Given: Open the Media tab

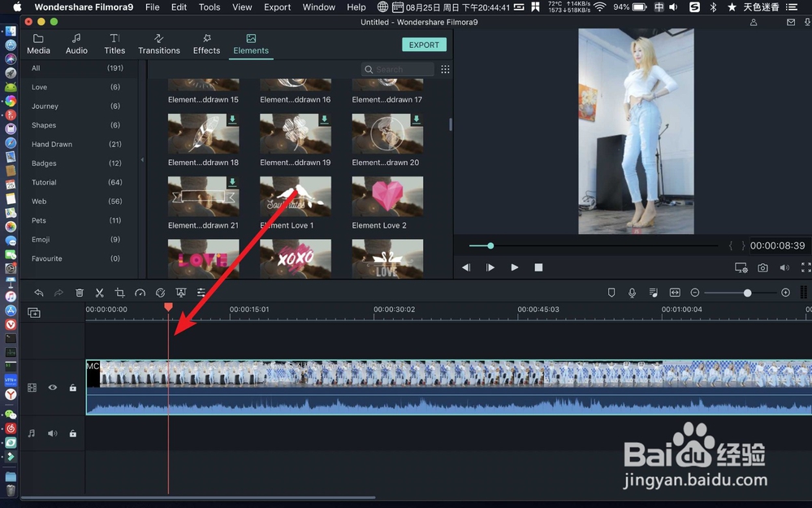Looking at the screenshot, I should 38,44.
